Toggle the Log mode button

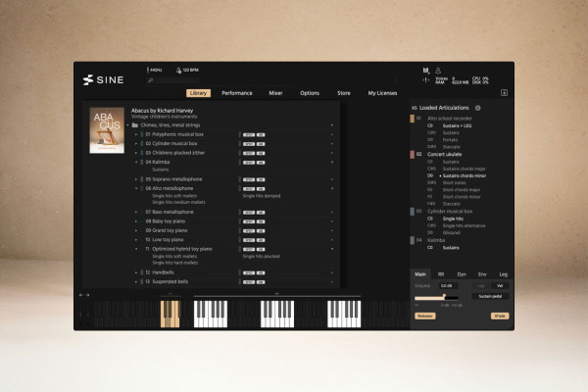click(480, 285)
